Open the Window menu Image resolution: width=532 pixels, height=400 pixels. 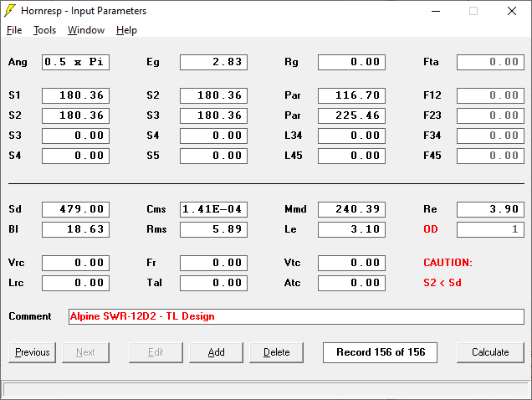pos(86,30)
